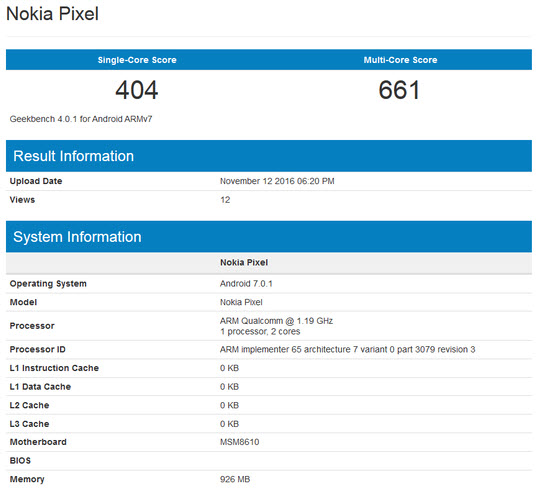Select the Operating System label

point(48,284)
